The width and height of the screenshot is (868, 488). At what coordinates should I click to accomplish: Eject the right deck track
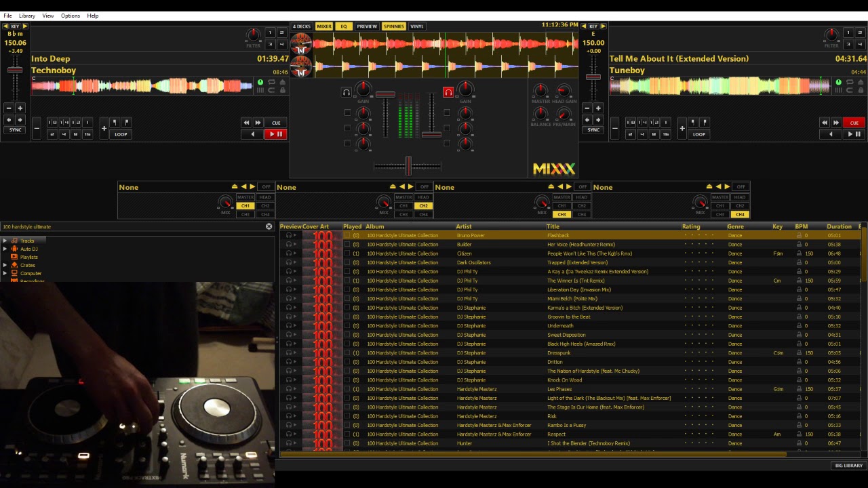pyautogui.click(x=861, y=83)
